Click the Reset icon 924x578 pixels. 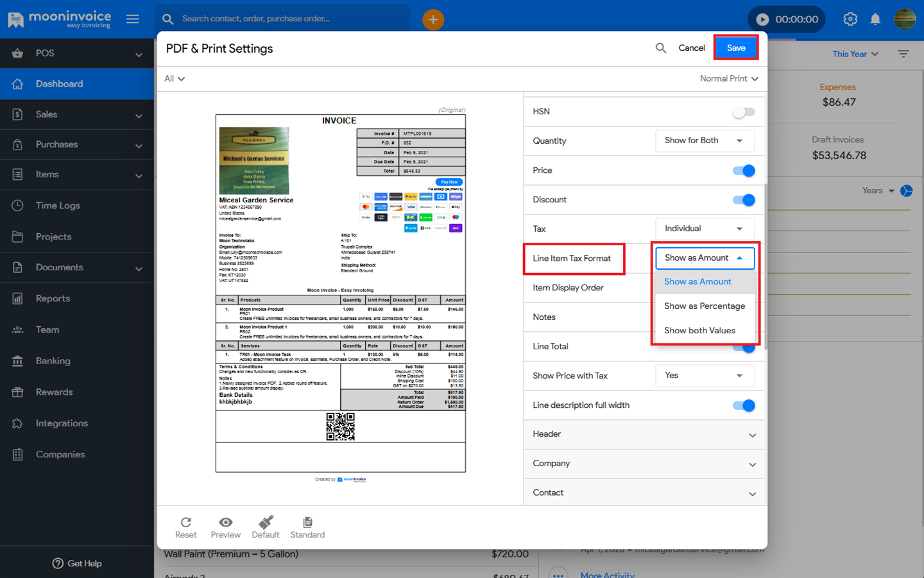click(x=186, y=522)
